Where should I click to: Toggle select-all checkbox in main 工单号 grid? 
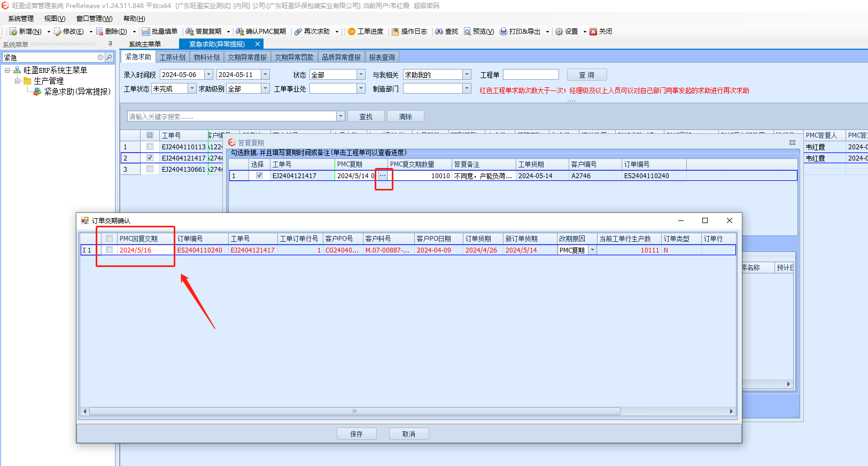click(x=150, y=135)
